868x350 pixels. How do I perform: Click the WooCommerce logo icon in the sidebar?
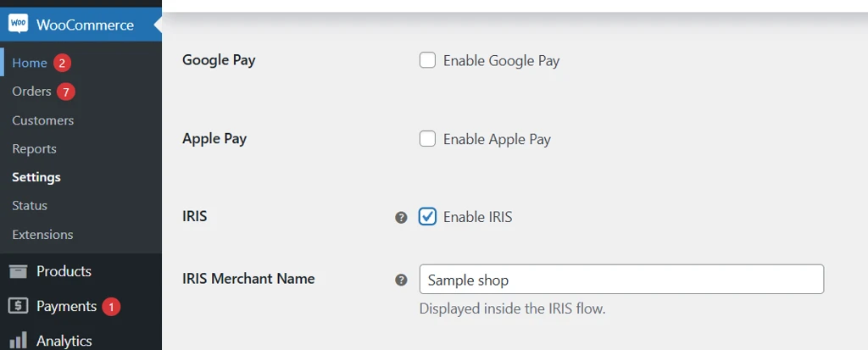pos(19,25)
